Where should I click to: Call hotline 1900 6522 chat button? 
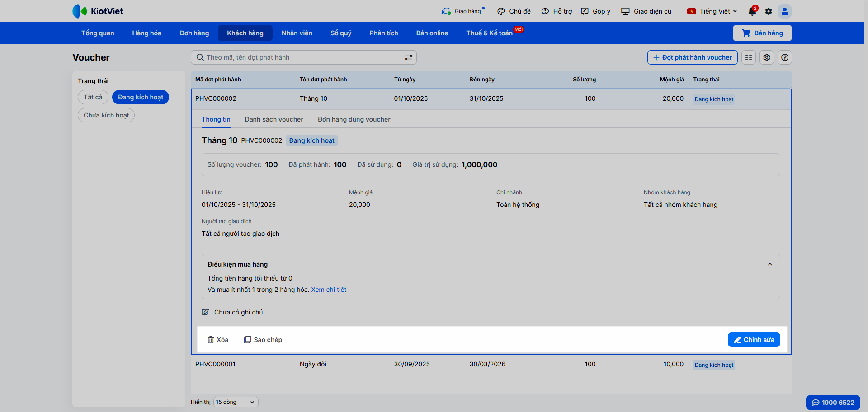(x=833, y=403)
